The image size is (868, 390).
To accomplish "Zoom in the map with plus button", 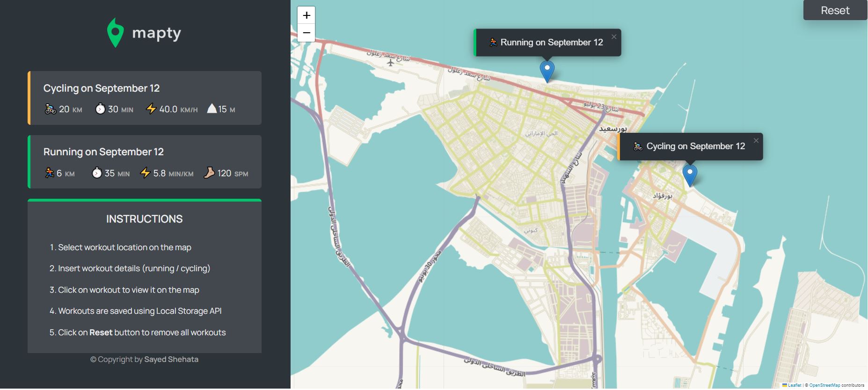I will tap(306, 15).
